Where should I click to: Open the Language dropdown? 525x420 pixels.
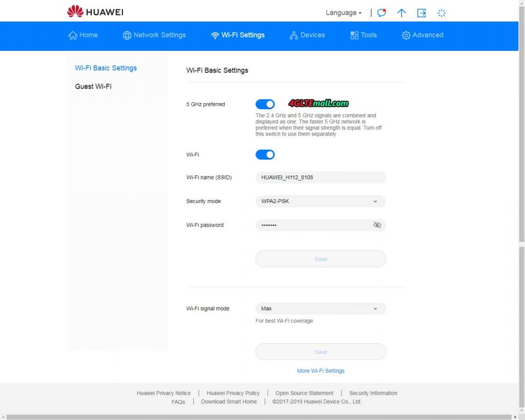pos(343,12)
